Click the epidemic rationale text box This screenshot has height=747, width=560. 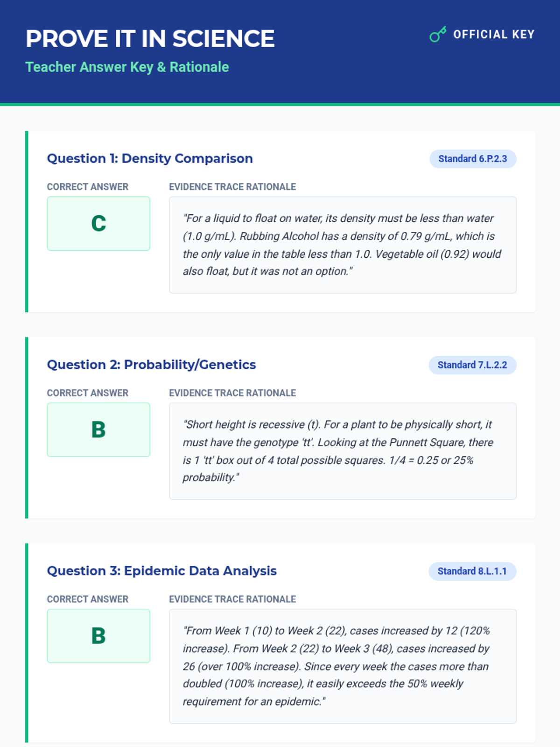tap(342, 666)
